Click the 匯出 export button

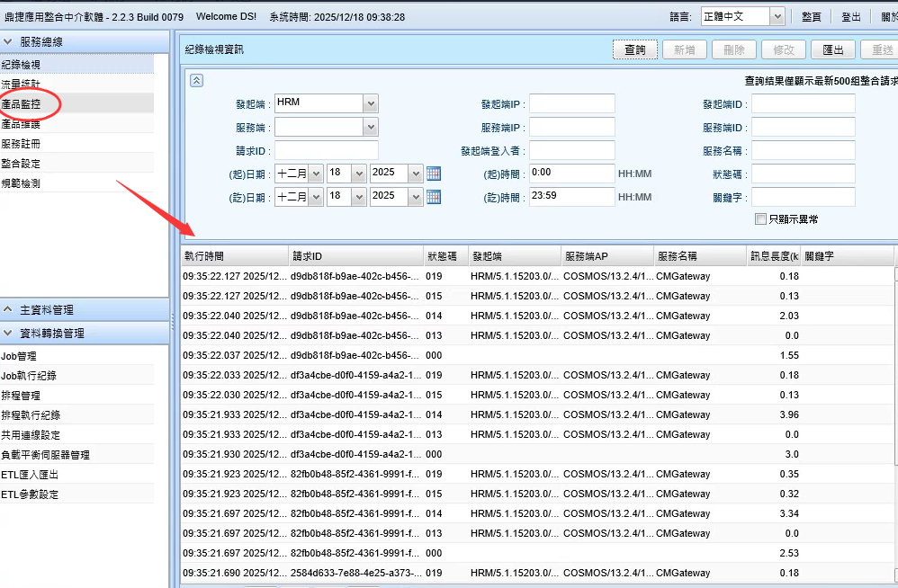click(833, 50)
